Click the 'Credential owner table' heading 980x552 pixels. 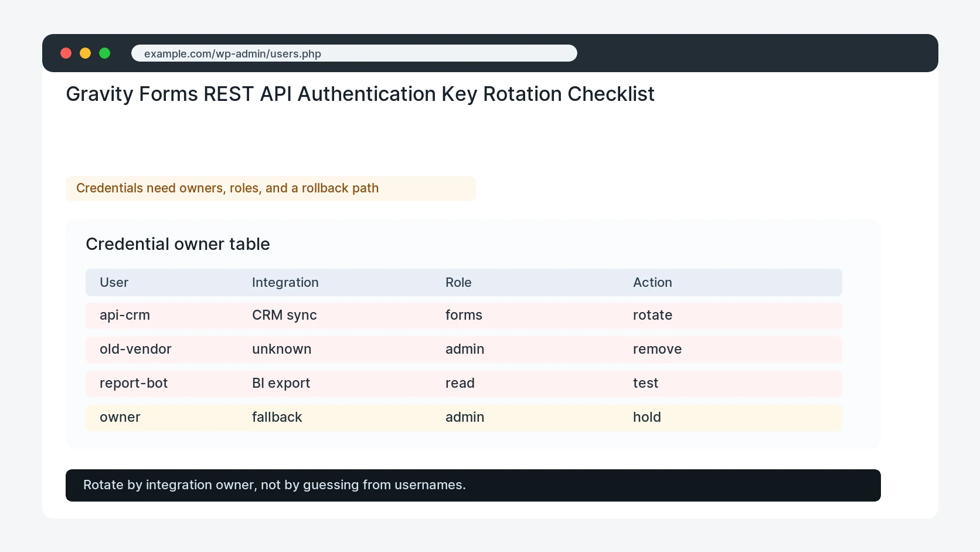178,244
